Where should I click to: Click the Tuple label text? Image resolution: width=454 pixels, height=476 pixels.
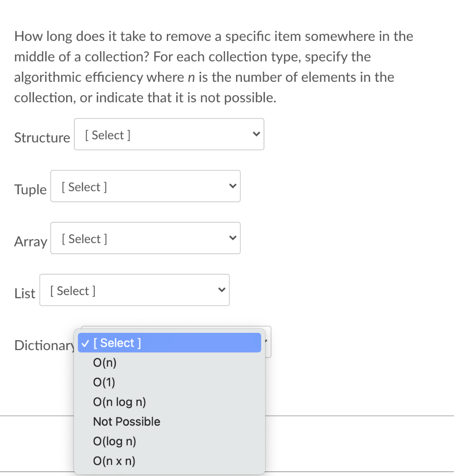point(30,190)
